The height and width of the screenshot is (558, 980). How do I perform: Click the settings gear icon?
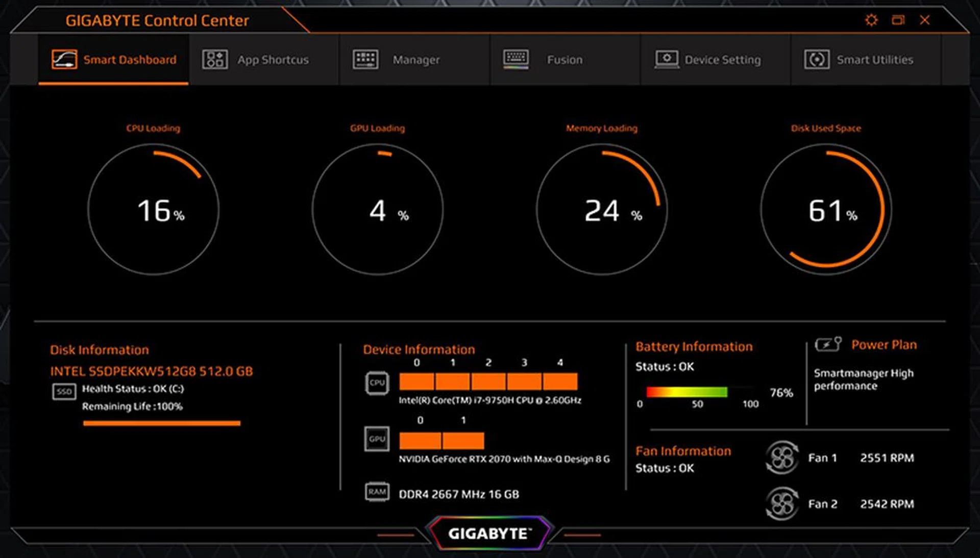point(871,20)
